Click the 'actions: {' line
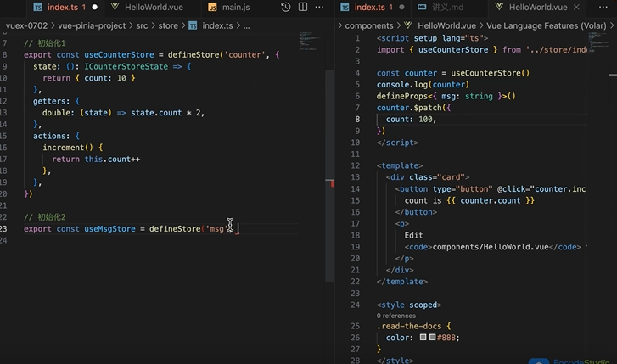Screen dimensions: 617x364 56,136
